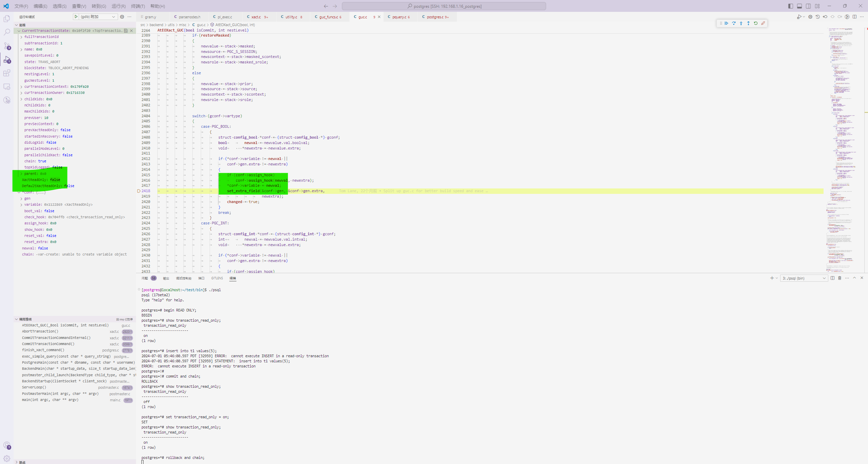Screen dimensions: 868x464
Task: Kill the terminal with trash icon
Action: pyautogui.click(x=840, y=278)
